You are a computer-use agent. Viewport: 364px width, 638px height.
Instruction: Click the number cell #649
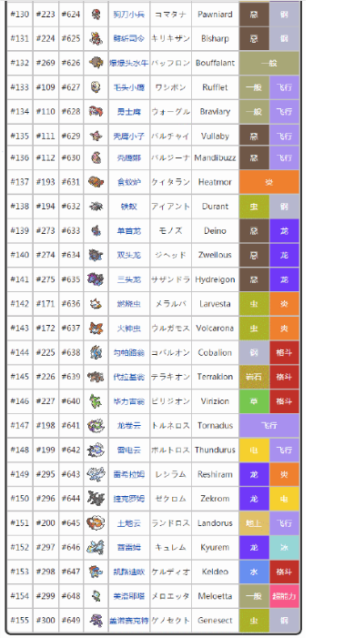click(x=71, y=620)
